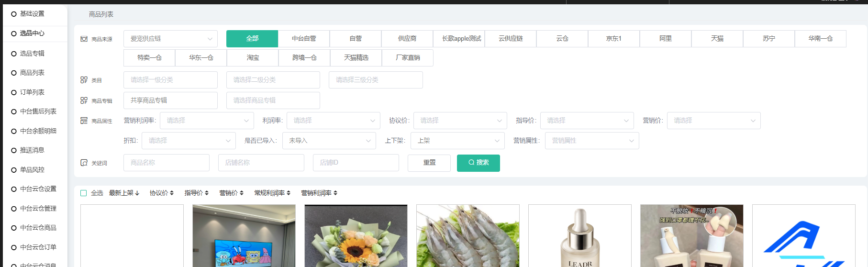Viewport: 868px width, 267px height.
Task: Click the 重置 reset button
Action: [429, 163]
